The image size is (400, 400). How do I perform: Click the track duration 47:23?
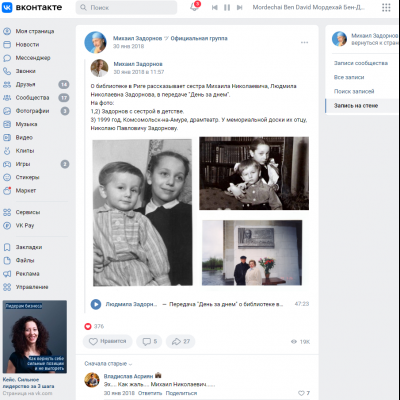[x=302, y=304]
